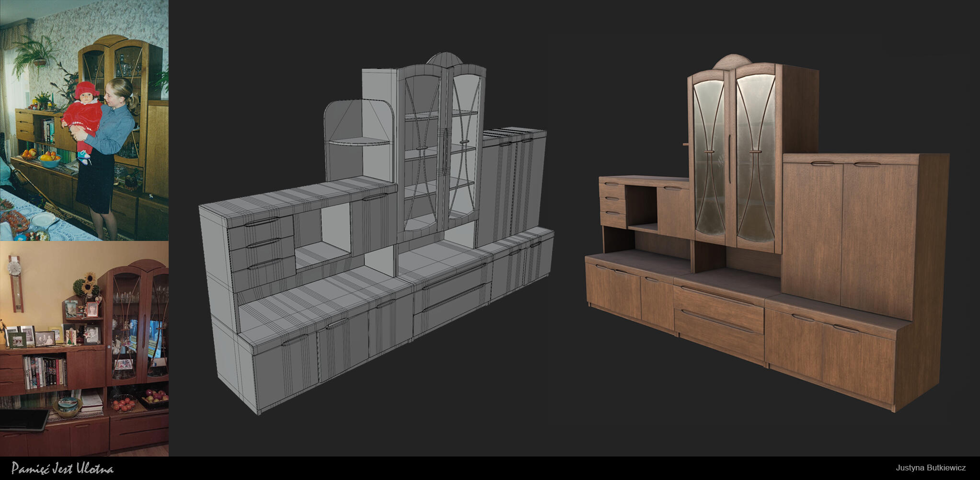Click the top small drawer on textured cabinet
980x480 pixels.
point(612,183)
